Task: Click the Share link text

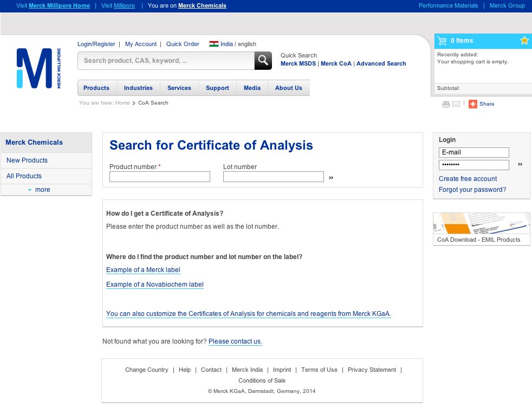Action: pos(487,104)
